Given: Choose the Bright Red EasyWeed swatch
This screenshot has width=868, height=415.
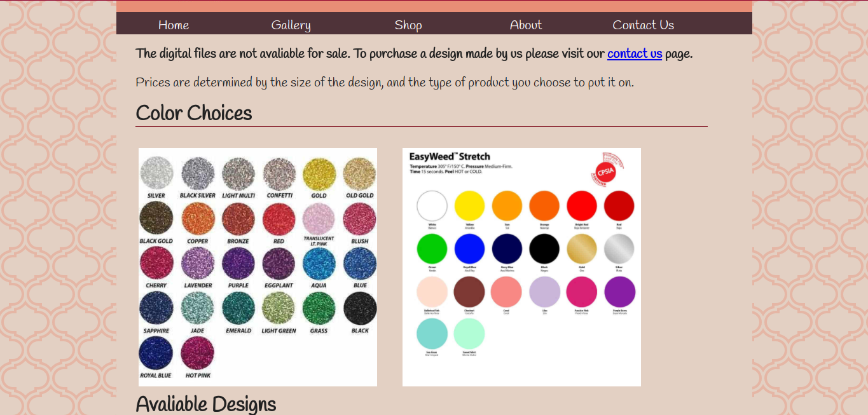Looking at the screenshot, I should pyautogui.click(x=582, y=206).
